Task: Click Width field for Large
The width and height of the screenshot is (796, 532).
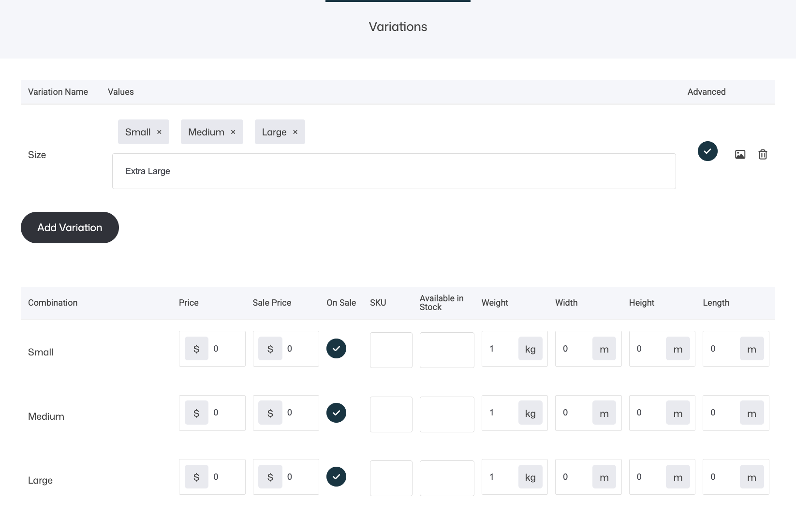Action: click(589, 477)
